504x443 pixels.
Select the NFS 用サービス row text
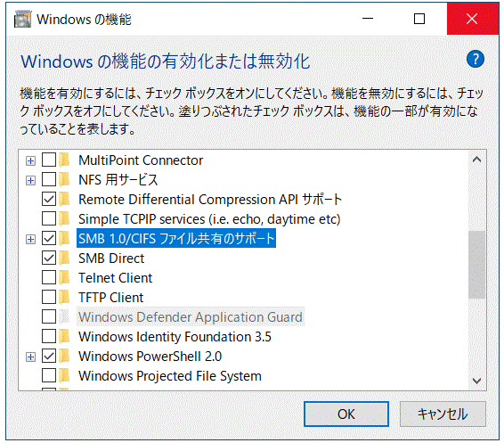[118, 179]
